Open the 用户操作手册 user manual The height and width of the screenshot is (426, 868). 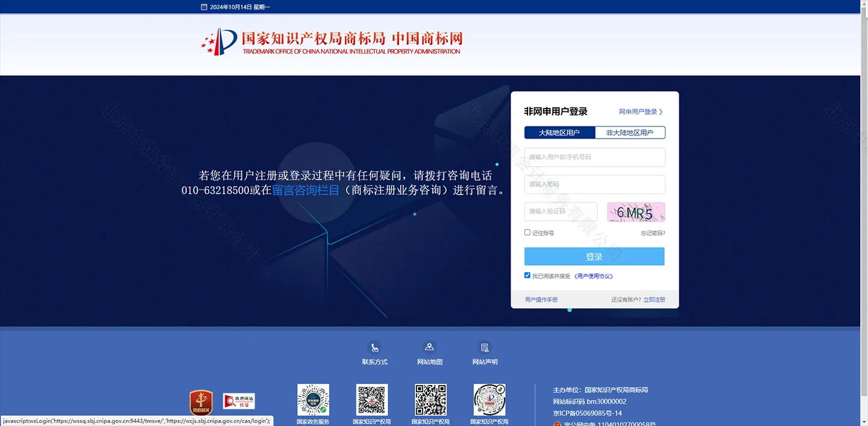(541, 299)
